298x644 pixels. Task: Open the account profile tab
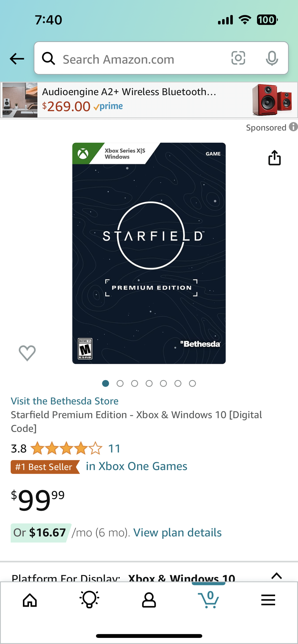click(149, 600)
